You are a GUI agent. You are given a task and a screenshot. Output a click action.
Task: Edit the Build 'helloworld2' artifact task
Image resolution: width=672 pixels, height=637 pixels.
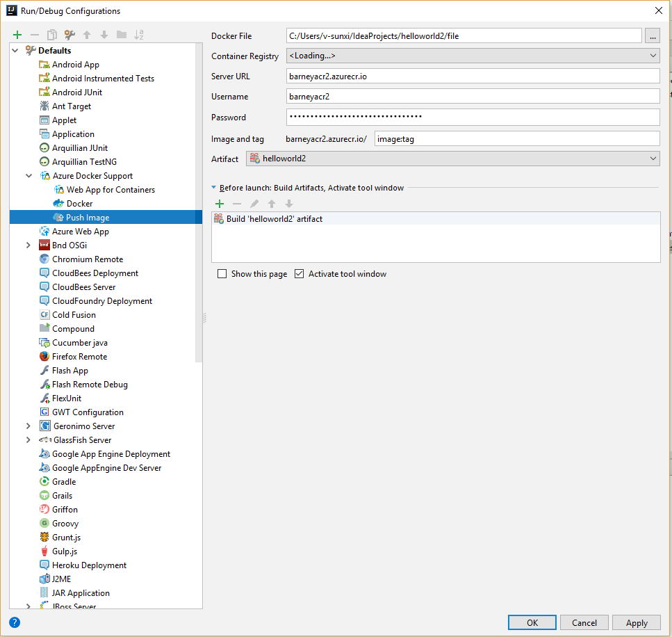(x=254, y=203)
